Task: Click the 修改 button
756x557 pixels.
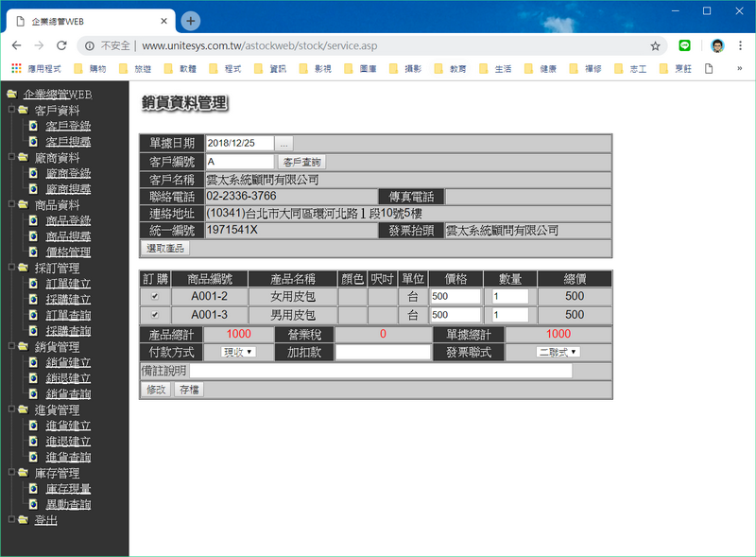Action: click(156, 390)
